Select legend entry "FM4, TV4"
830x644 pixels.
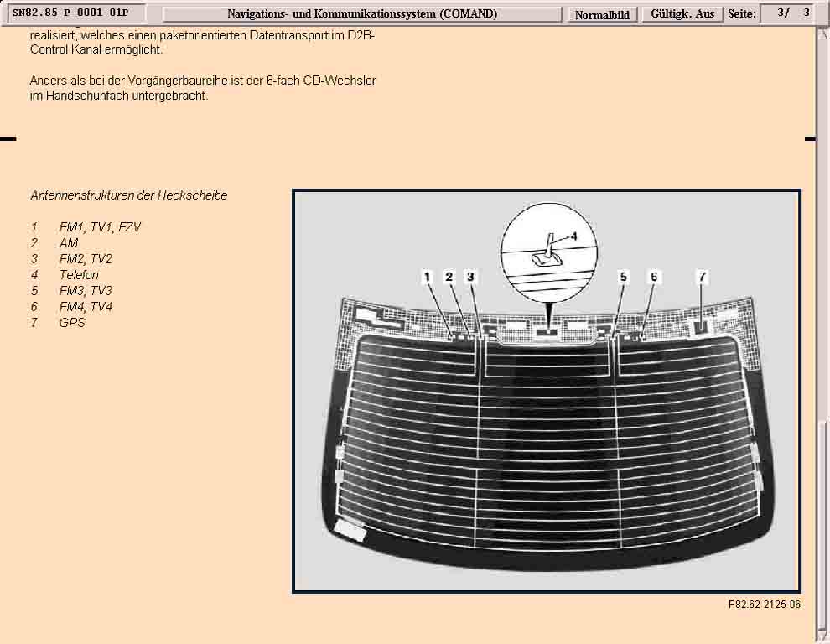pyautogui.click(x=86, y=307)
